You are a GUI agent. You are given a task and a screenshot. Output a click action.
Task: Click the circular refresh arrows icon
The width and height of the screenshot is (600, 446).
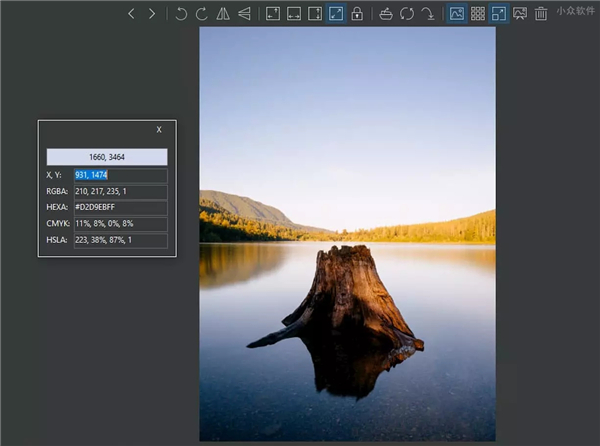[x=407, y=14]
